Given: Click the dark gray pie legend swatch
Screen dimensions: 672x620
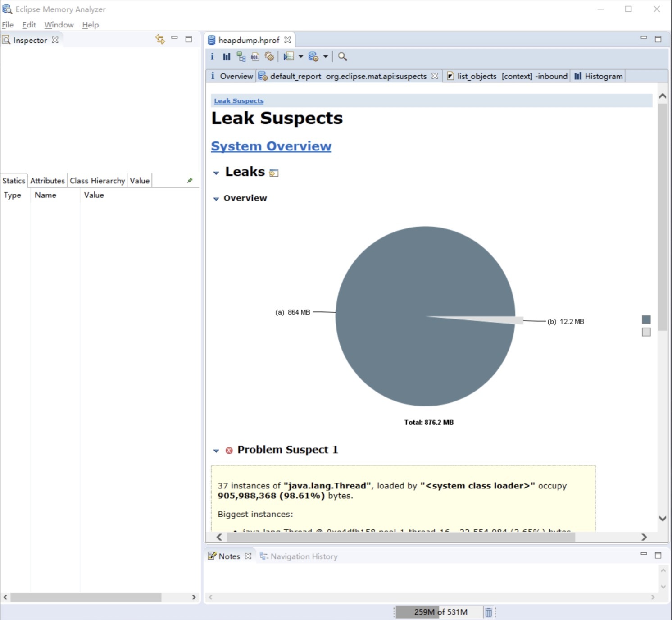Looking at the screenshot, I should point(646,319).
